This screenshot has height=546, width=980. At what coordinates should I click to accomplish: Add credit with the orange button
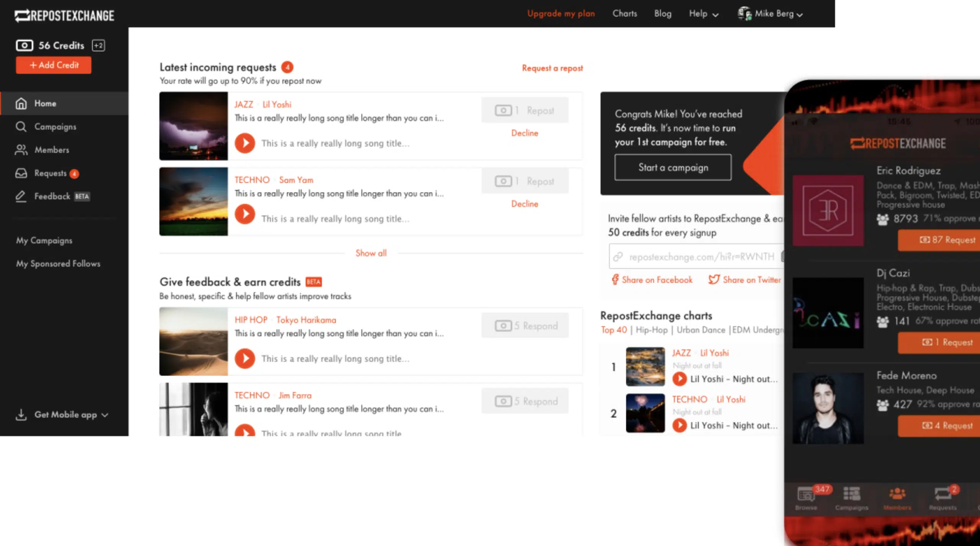(54, 65)
